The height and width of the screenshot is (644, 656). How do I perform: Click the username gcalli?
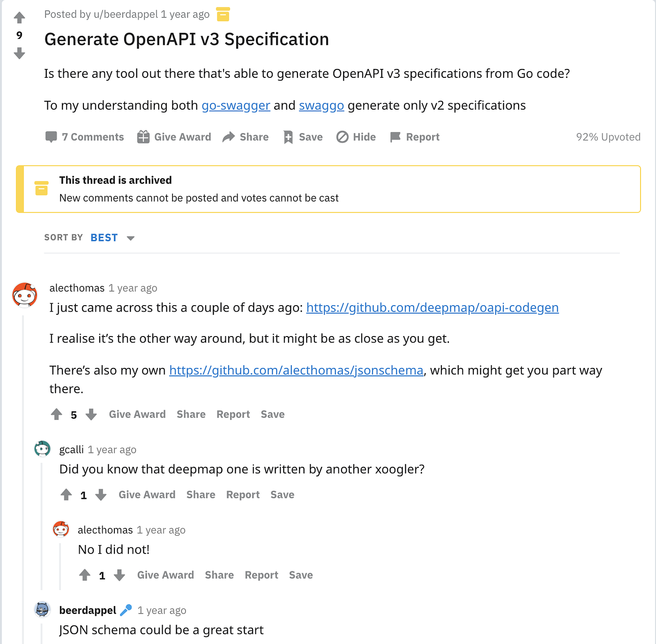click(71, 449)
